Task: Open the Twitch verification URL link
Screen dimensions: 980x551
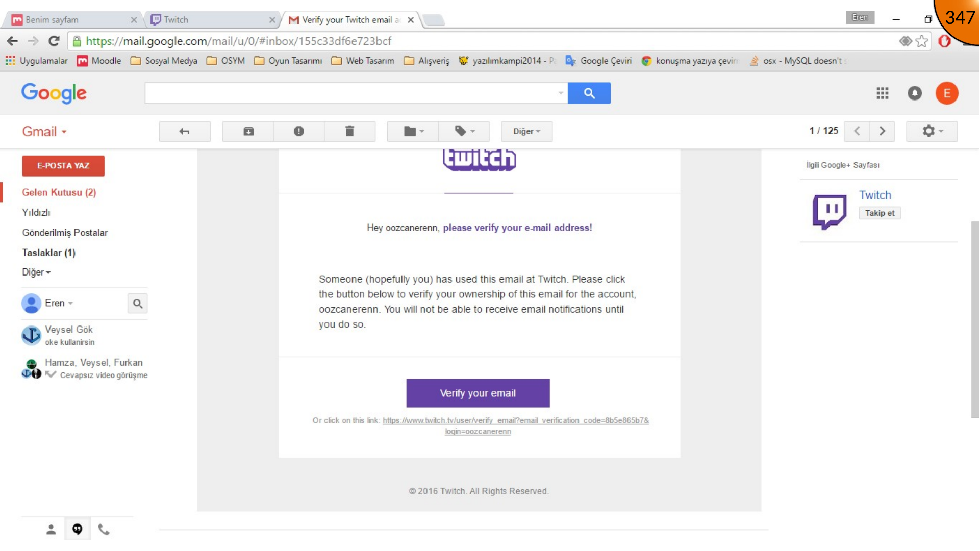Action: tap(515, 425)
